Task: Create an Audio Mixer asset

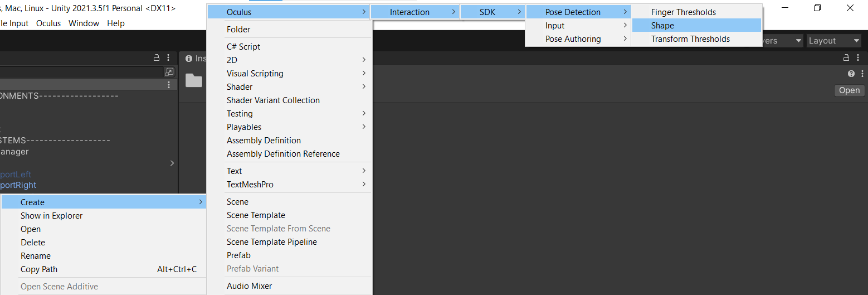Action: click(x=289, y=286)
